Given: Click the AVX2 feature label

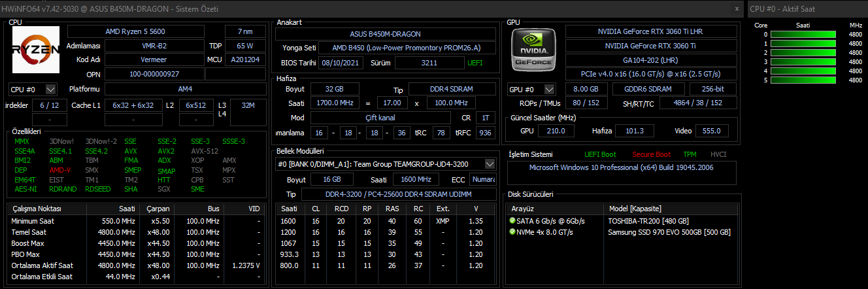Looking at the screenshot, I should click(166, 150).
